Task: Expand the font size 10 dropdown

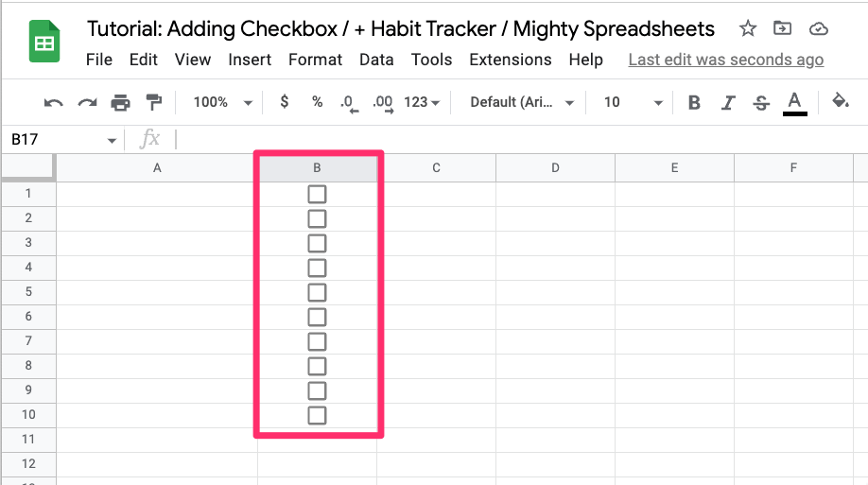Action: pos(633,102)
